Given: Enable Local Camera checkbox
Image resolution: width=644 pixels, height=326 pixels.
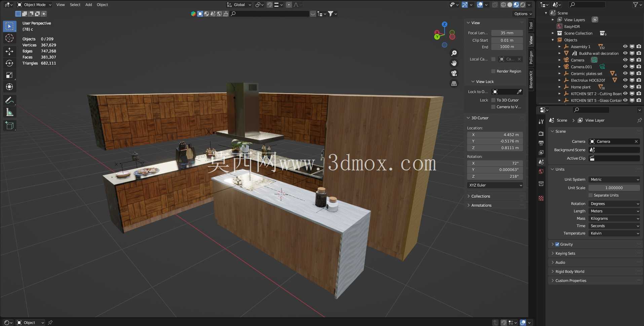Looking at the screenshot, I should [x=493, y=59].
